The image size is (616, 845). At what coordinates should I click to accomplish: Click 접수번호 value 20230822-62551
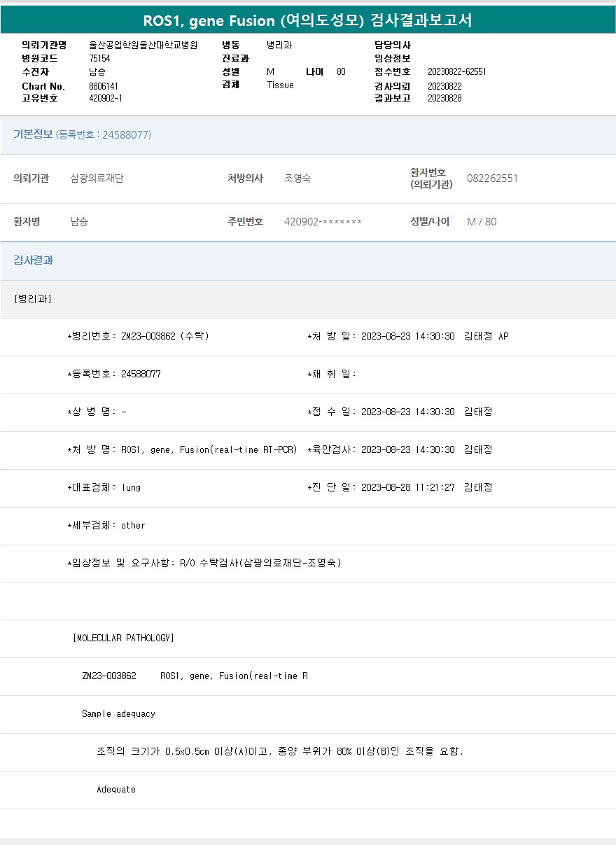456,71
